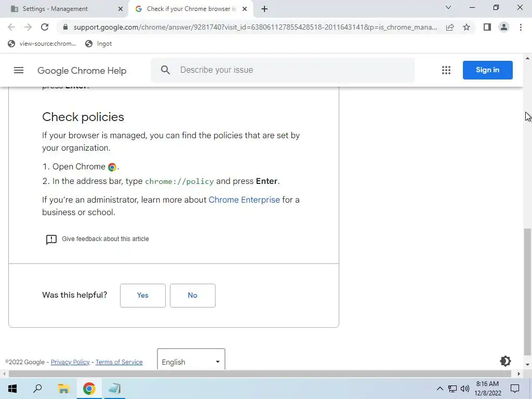
Task: Open the hamburger main menu
Action: click(19, 70)
